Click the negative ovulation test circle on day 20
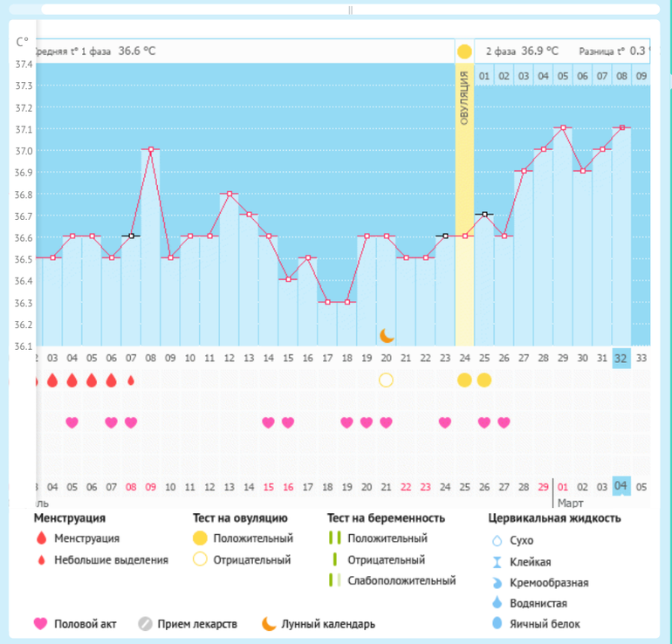 pyautogui.click(x=386, y=380)
